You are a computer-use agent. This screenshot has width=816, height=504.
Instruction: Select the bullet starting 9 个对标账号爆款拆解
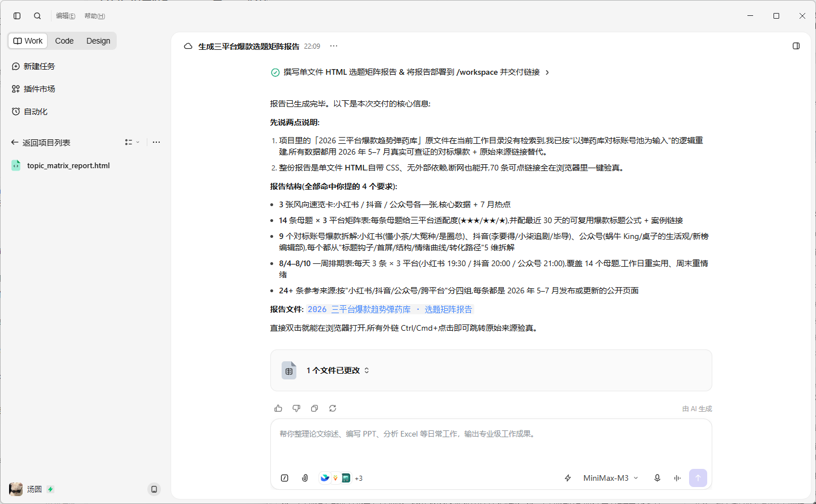494,242
